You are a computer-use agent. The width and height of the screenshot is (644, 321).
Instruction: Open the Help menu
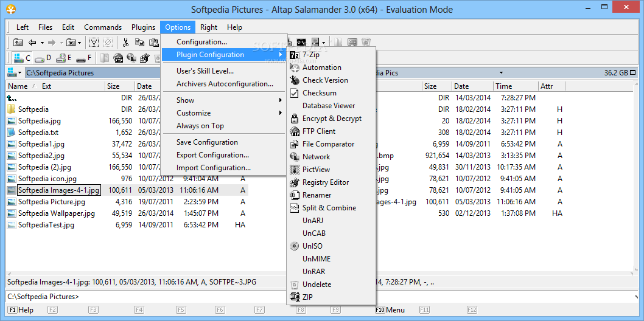pyautogui.click(x=234, y=27)
